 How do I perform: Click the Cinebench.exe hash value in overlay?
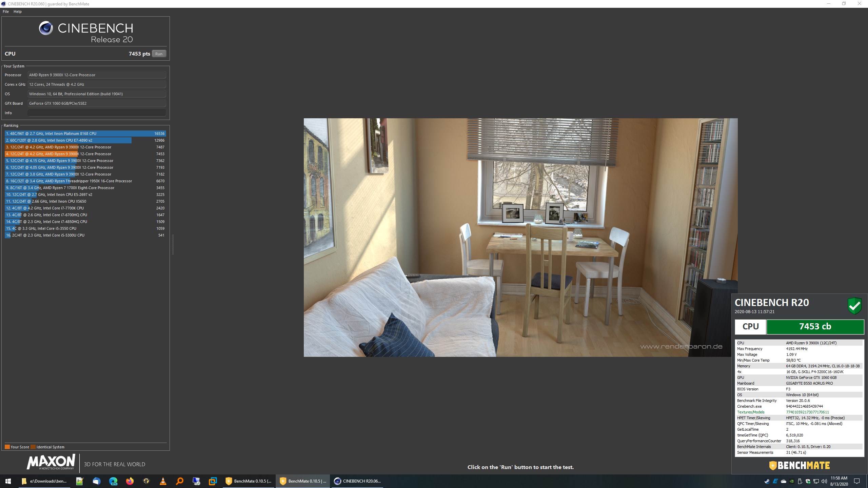coord(804,406)
